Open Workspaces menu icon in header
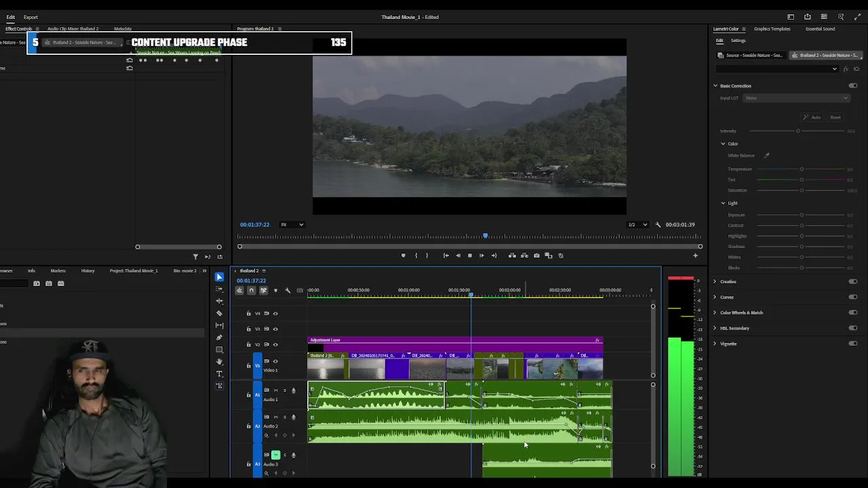 [791, 17]
